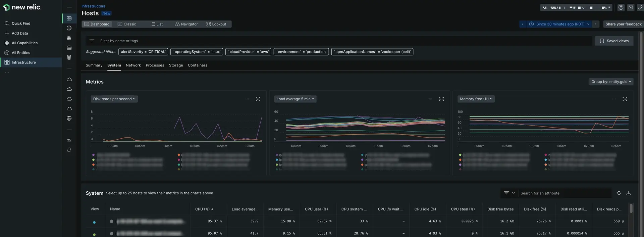Expand the Memory free chart fullscreen
The image size is (644, 237).
(625, 99)
